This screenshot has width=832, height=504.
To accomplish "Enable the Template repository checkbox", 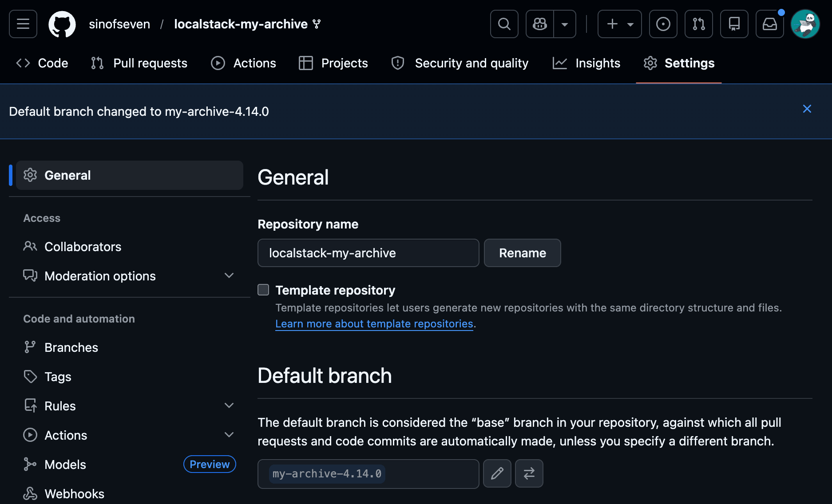I will click(x=263, y=290).
